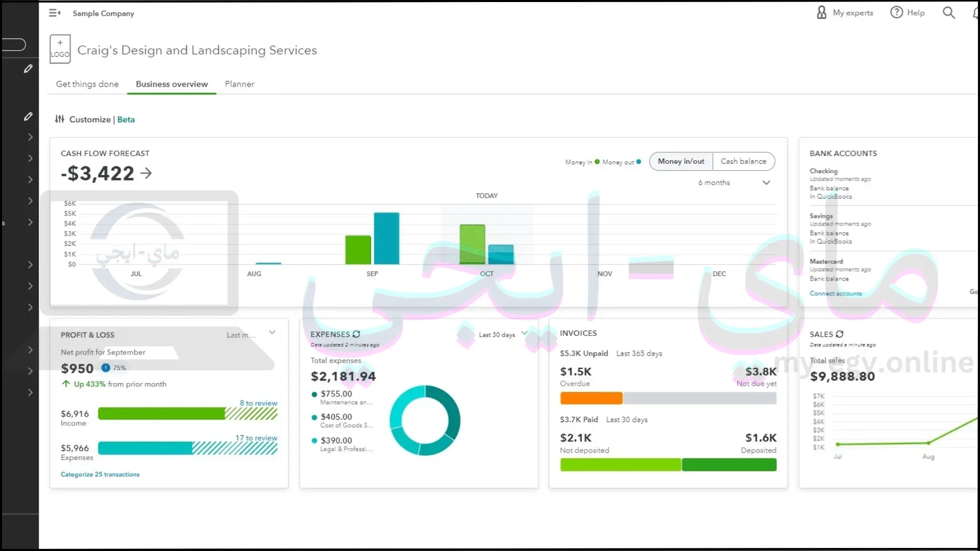
Task: Click the blue OCT money-out bar
Action: click(501, 255)
